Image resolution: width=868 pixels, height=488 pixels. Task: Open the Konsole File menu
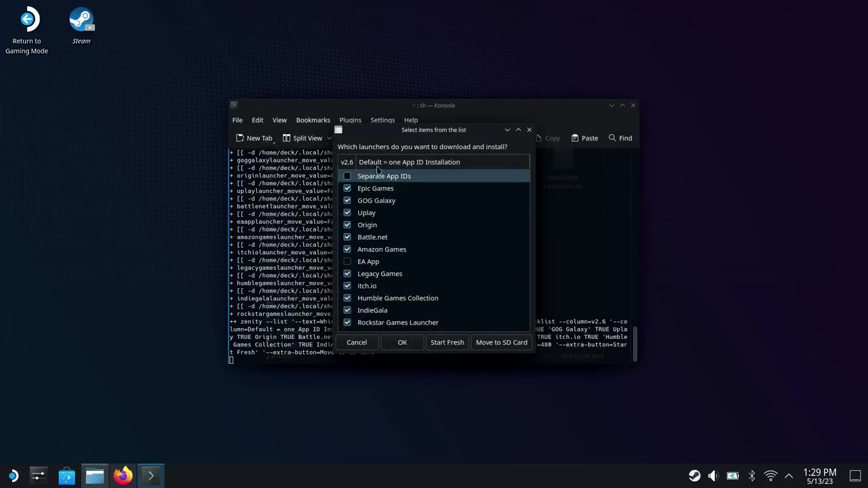pyautogui.click(x=237, y=120)
